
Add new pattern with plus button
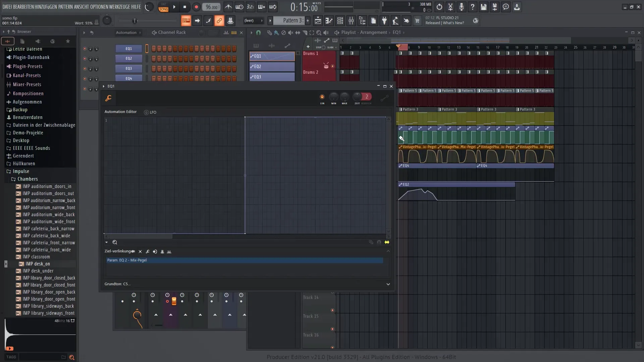pyautogui.click(x=308, y=21)
